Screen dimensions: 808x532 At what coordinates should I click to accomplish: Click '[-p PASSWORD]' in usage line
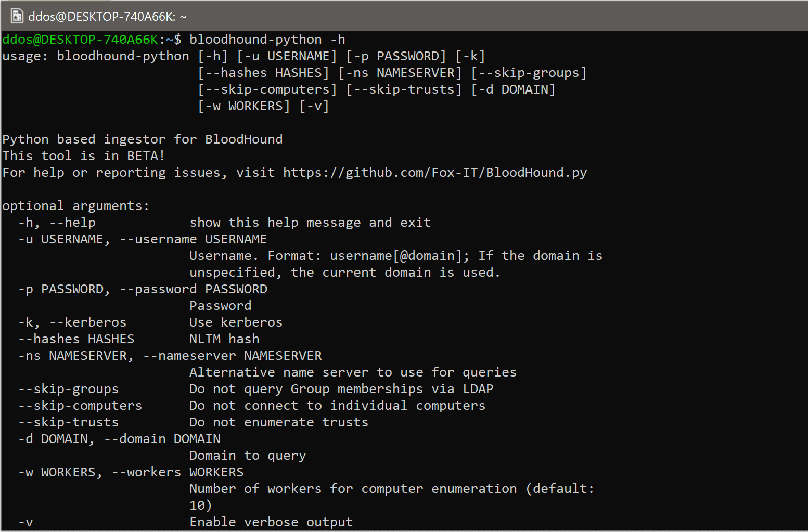point(396,56)
